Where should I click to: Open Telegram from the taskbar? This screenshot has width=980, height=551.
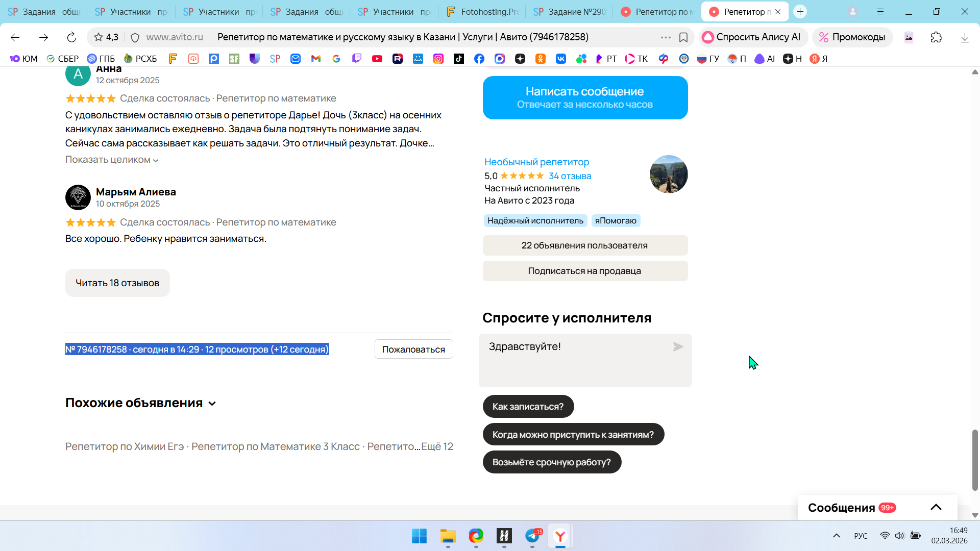coord(532,536)
